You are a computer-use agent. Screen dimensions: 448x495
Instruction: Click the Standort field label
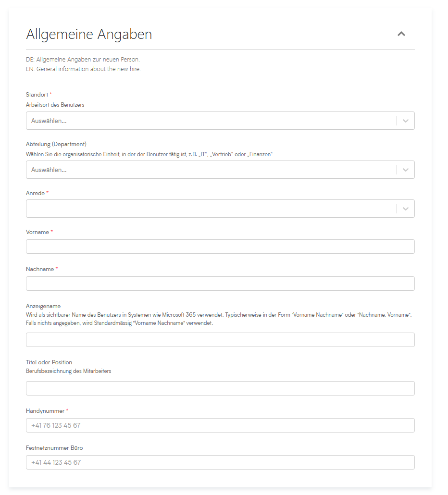coord(37,95)
